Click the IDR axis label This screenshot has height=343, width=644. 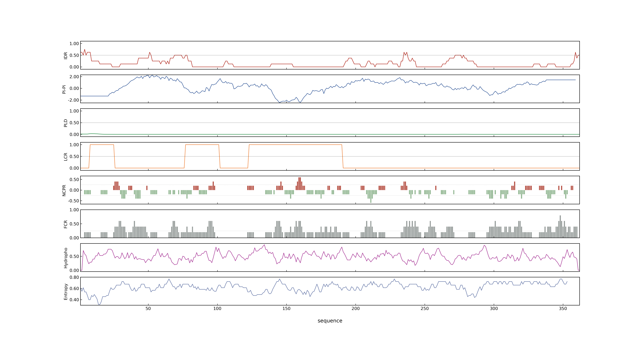click(x=66, y=55)
